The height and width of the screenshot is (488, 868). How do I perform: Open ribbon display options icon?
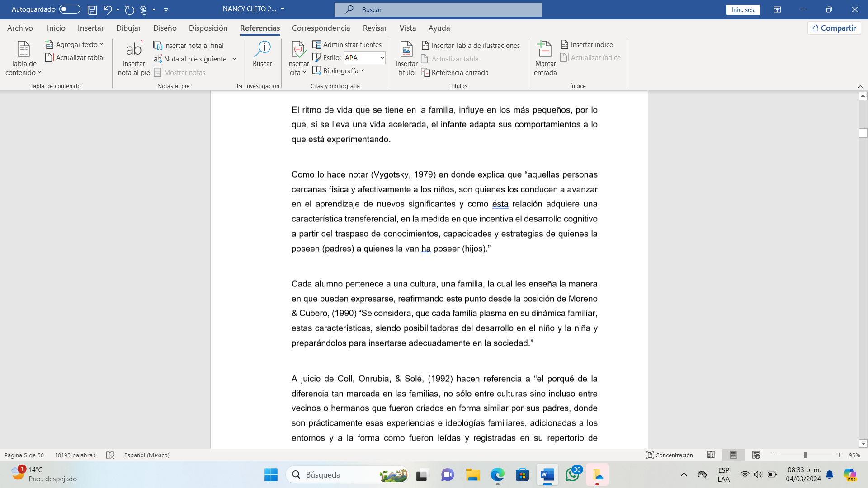click(777, 9)
